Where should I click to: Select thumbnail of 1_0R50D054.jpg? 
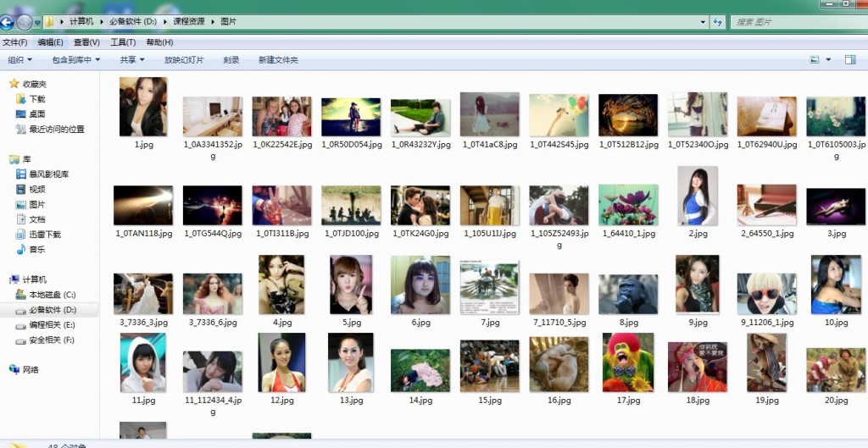click(351, 117)
